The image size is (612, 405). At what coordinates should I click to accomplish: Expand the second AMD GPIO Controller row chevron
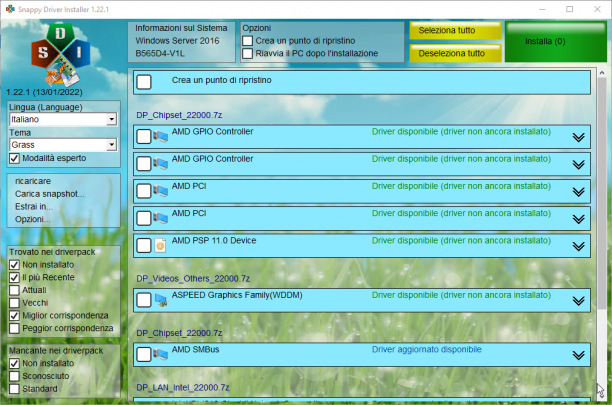click(578, 164)
